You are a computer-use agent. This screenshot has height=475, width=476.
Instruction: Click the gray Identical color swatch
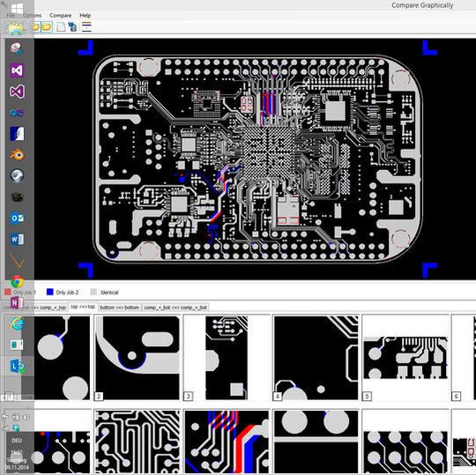tap(93, 292)
